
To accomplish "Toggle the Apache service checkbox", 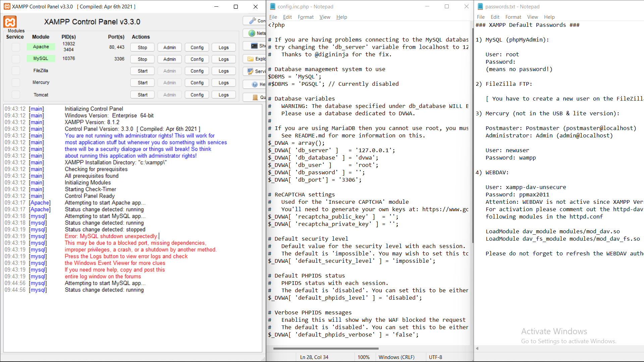I will click(16, 47).
